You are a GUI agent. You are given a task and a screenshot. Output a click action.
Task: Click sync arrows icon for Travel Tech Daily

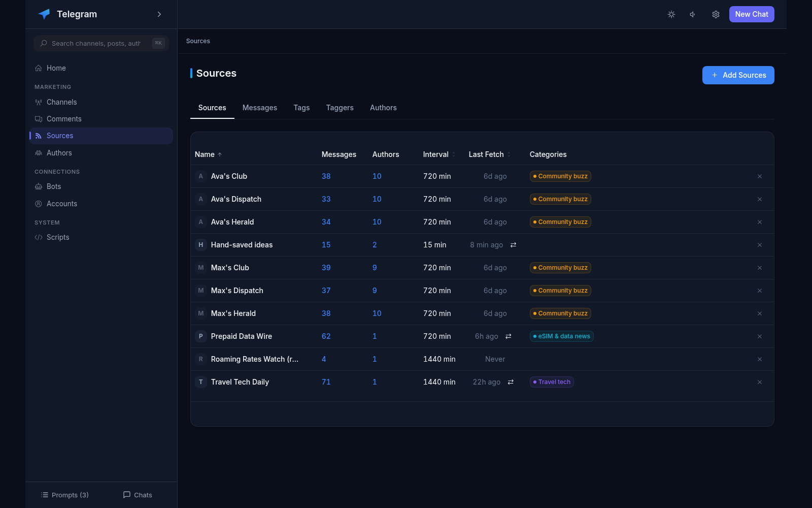pyautogui.click(x=511, y=382)
